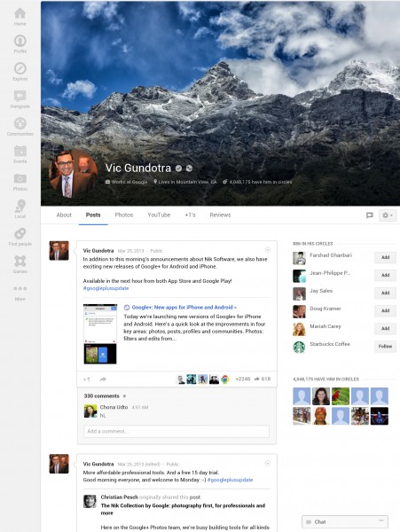
Task: Follow the Starbucks Coffee page
Action: tap(385, 347)
